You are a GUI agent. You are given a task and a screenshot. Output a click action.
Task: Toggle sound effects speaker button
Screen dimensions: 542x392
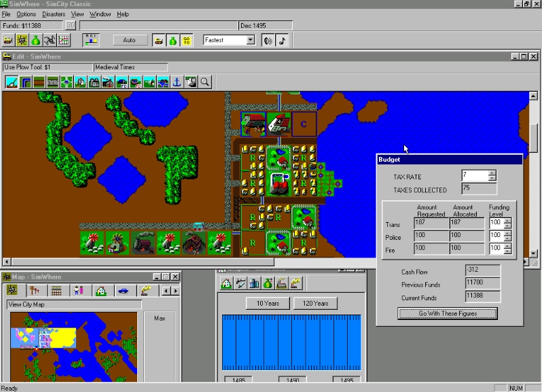point(268,41)
